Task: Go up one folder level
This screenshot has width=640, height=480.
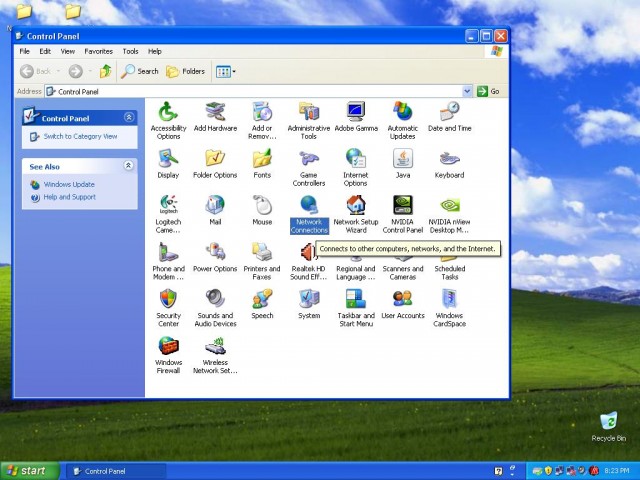Action: pos(106,71)
